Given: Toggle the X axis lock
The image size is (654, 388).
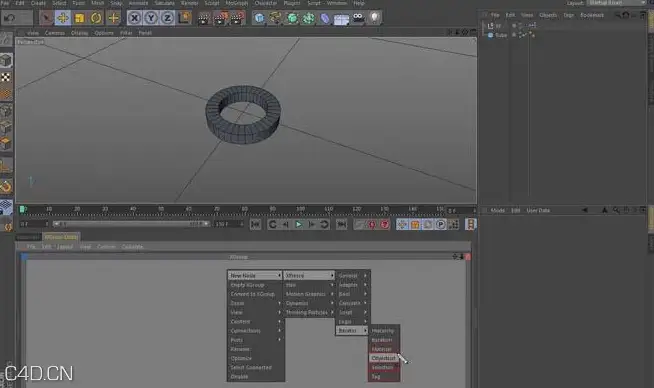Looking at the screenshot, I should tap(134, 18).
